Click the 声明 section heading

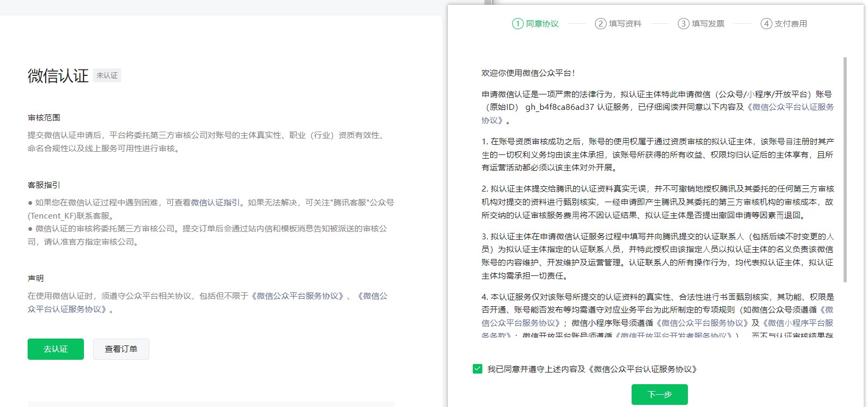coord(36,279)
